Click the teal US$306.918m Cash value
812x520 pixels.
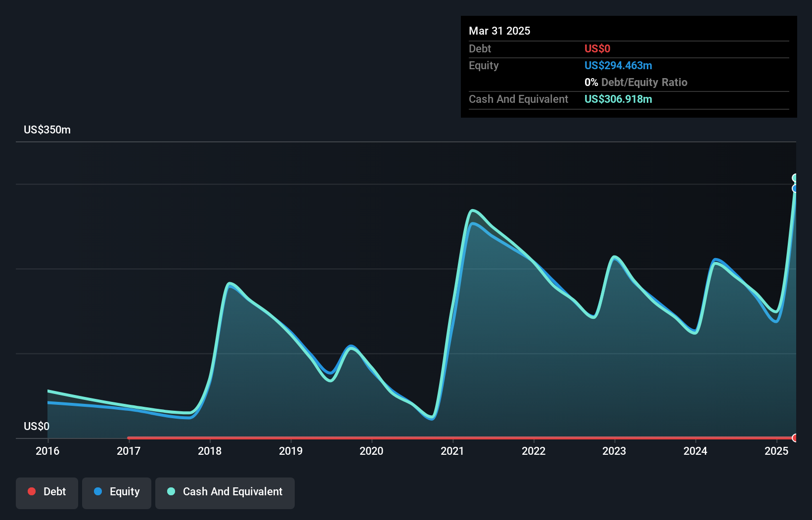point(618,99)
